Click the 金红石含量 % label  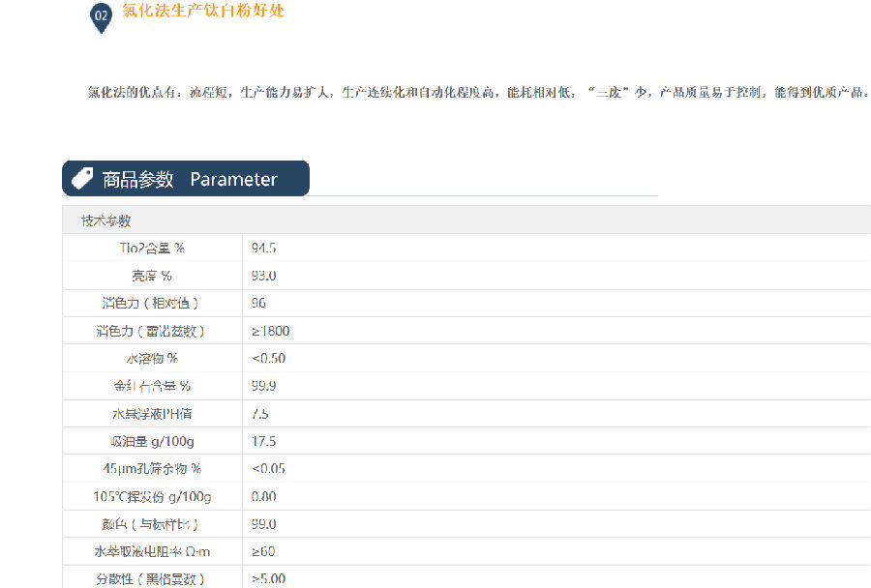click(x=152, y=386)
